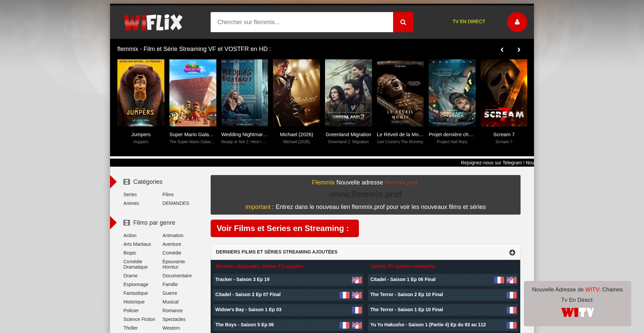Select the Policier genre

pyautogui.click(x=131, y=311)
